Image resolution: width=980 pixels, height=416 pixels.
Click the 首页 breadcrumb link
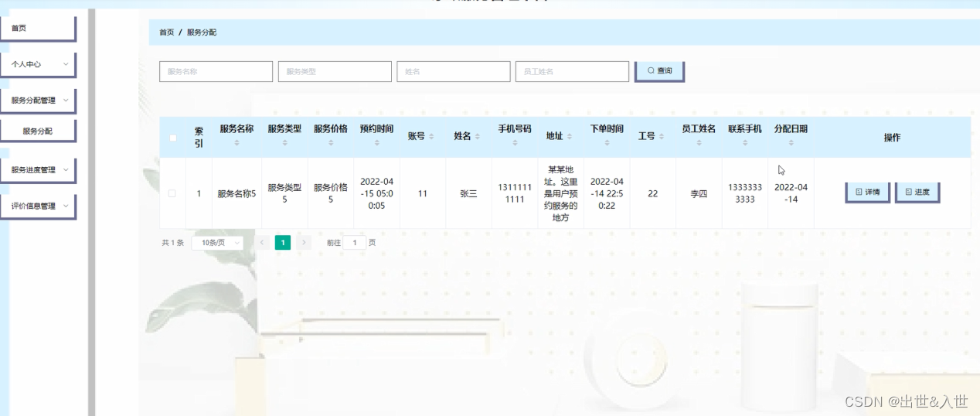pos(166,32)
